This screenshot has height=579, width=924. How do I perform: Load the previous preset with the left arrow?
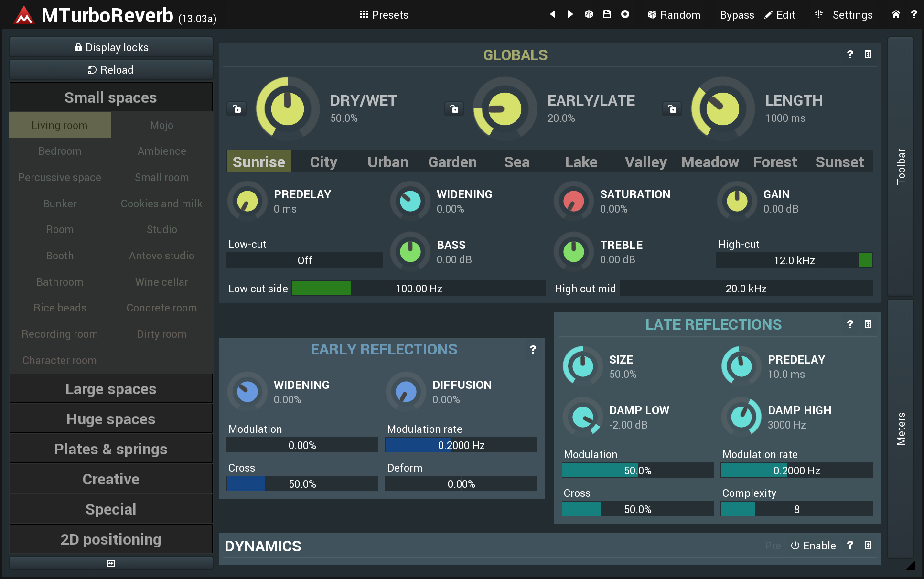[x=553, y=14]
